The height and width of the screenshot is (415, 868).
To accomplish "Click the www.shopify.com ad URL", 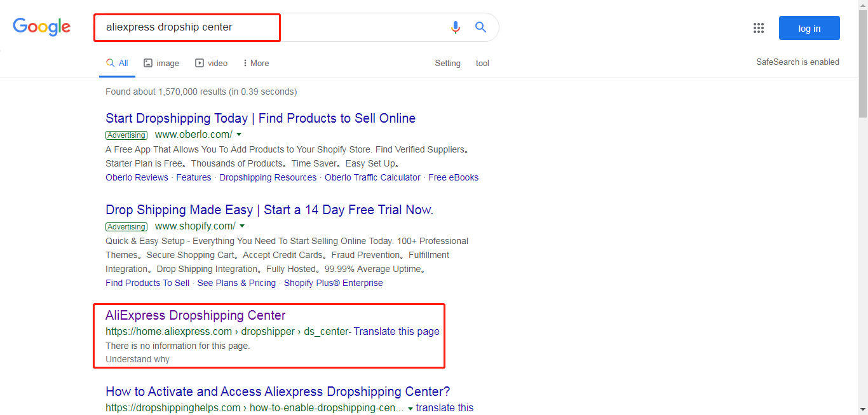I will point(195,226).
